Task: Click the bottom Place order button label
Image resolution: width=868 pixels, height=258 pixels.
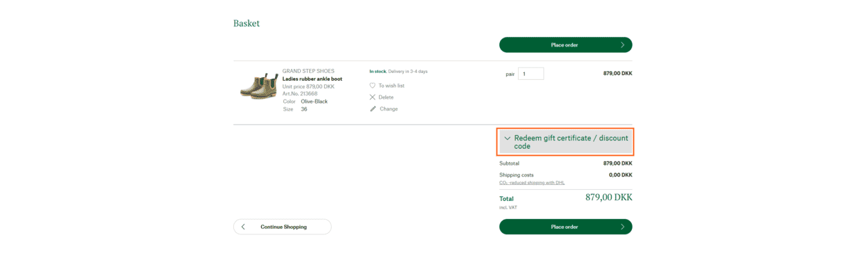Action: point(565,227)
